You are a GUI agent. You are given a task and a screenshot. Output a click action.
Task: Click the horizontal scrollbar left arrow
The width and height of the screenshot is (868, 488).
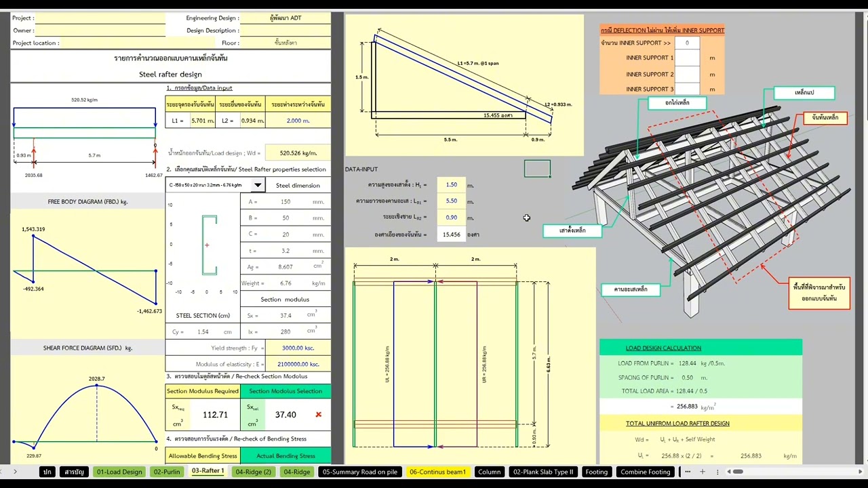[x=729, y=472]
